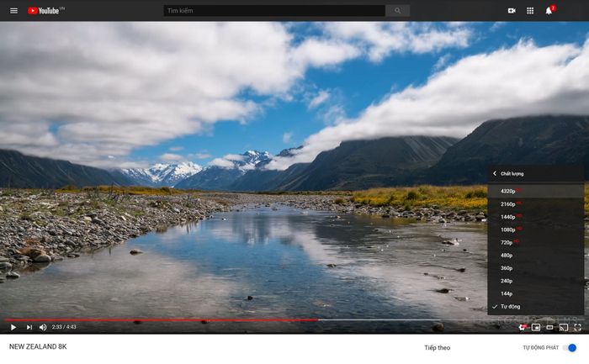This screenshot has height=364, width=589.
Task: Skip to the next video
Action: tap(29, 327)
